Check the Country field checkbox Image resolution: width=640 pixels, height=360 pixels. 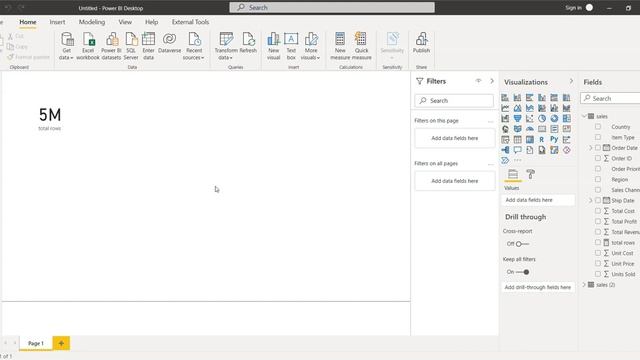598,127
